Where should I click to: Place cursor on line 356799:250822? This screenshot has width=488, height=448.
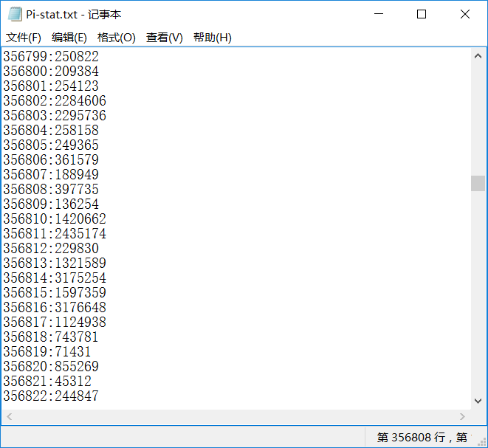pos(51,57)
